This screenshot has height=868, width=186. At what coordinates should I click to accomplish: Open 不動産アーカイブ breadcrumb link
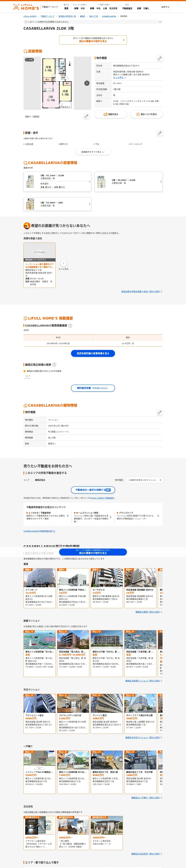click(48, 16)
